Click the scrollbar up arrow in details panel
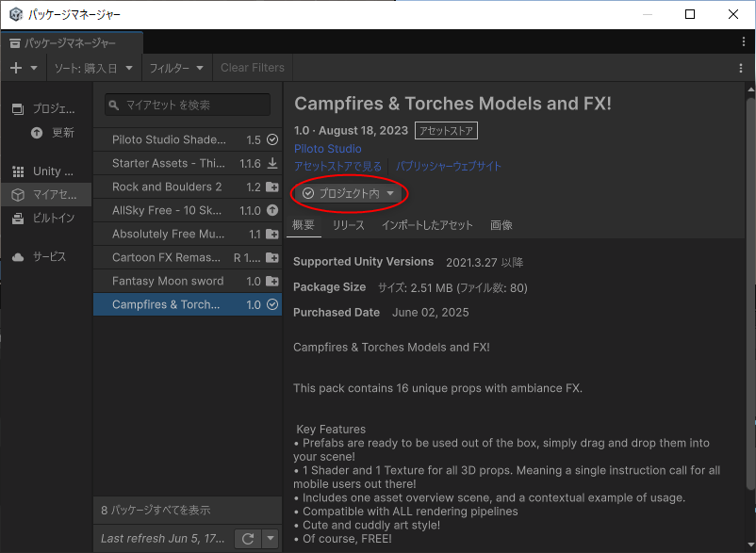The image size is (756, 553). point(750,89)
